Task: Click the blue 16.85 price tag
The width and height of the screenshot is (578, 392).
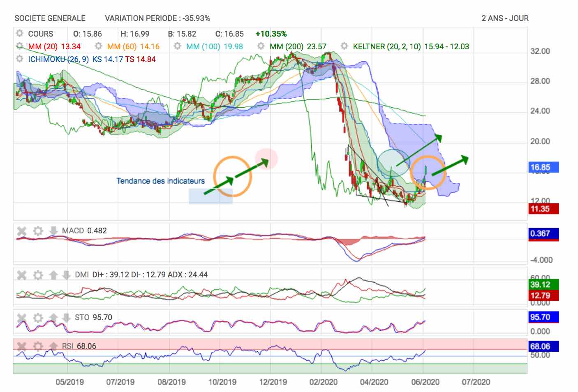Action: coord(543,167)
